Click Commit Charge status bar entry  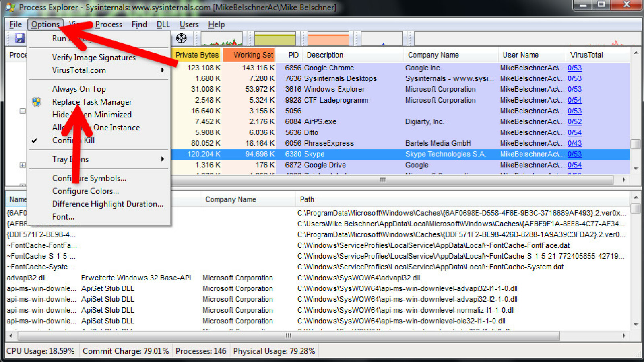pos(126,351)
